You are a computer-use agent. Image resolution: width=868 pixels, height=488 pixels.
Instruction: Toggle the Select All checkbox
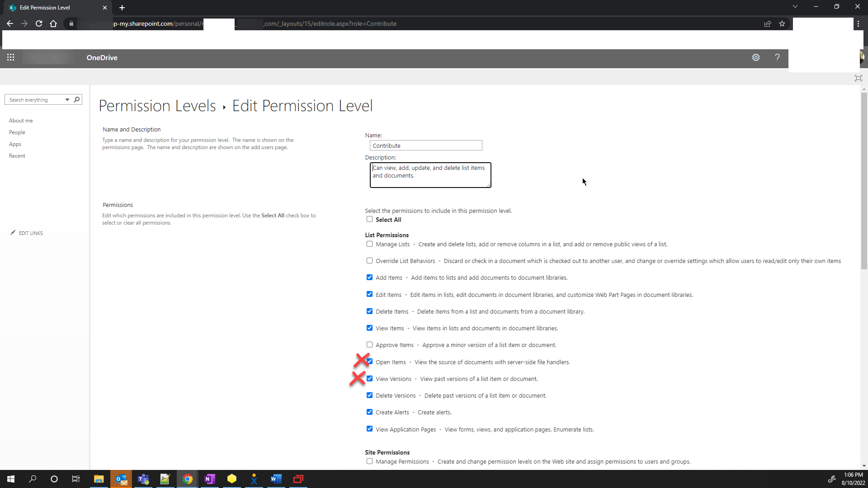[x=369, y=219]
